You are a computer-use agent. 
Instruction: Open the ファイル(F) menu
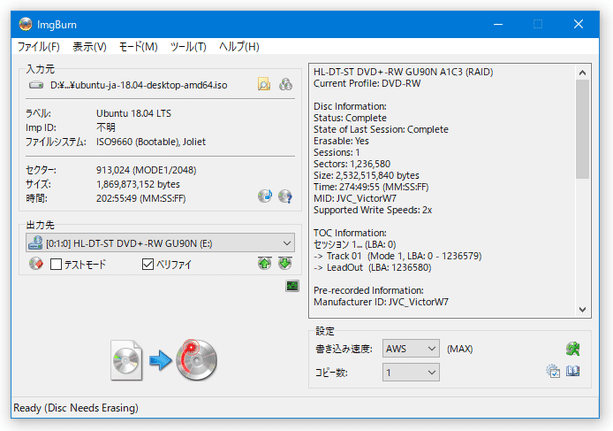[39, 47]
